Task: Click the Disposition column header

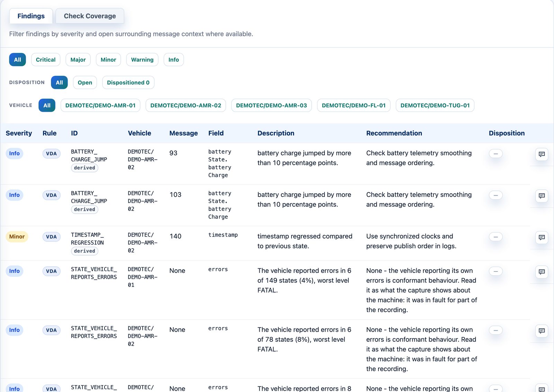Action: 507,133
